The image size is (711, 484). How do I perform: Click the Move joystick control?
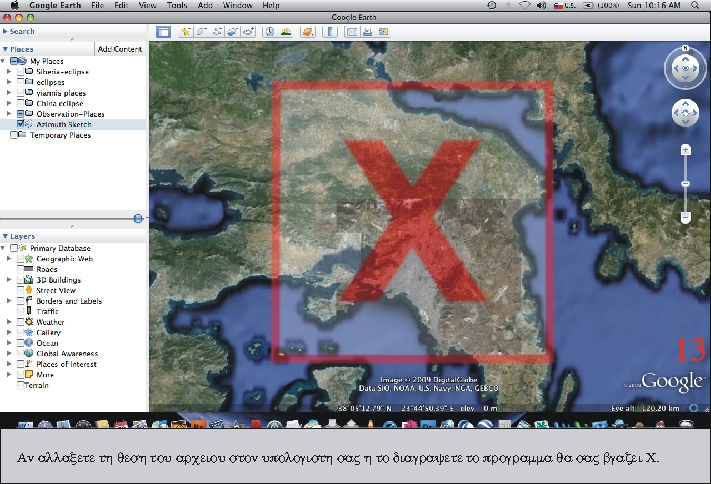pyautogui.click(x=685, y=112)
